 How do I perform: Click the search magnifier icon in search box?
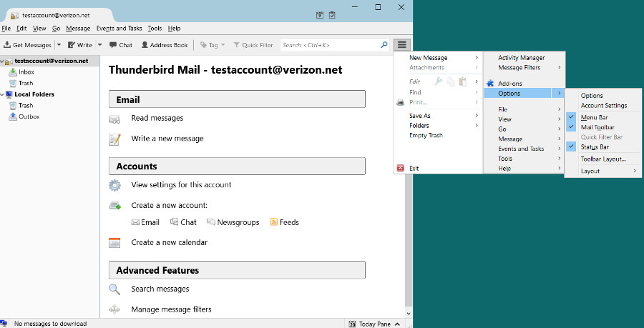[x=384, y=45]
